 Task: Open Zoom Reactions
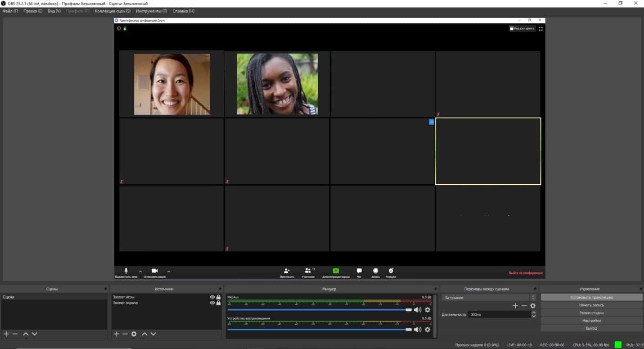(390, 271)
